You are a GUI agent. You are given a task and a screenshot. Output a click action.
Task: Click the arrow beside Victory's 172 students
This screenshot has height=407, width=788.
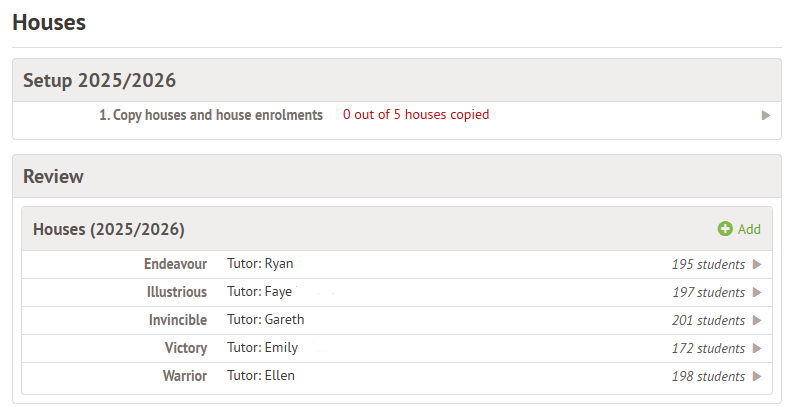point(757,349)
